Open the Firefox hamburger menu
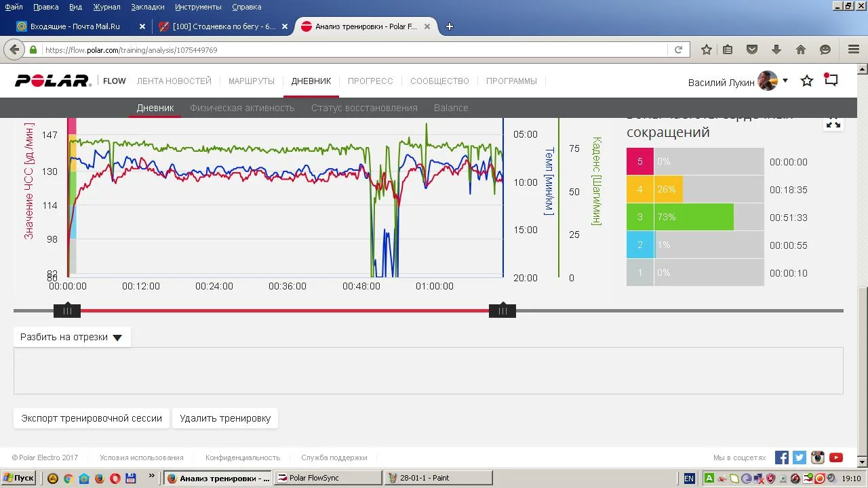Viewport: 868px width, 488px height. coord(854,49)
